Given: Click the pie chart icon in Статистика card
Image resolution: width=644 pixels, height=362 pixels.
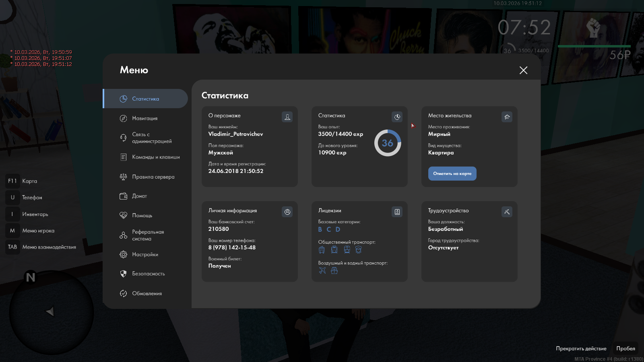Looking at the screenshot, I should [x=397, y=117].
